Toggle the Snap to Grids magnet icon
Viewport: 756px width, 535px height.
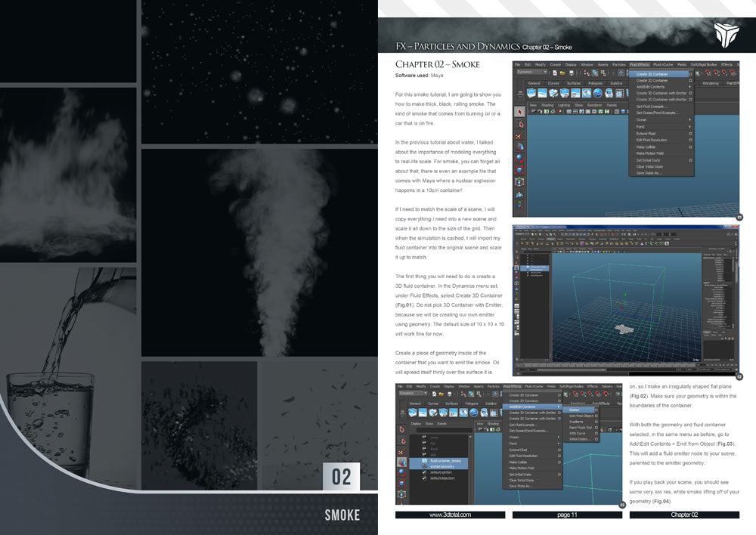[575, 392]
